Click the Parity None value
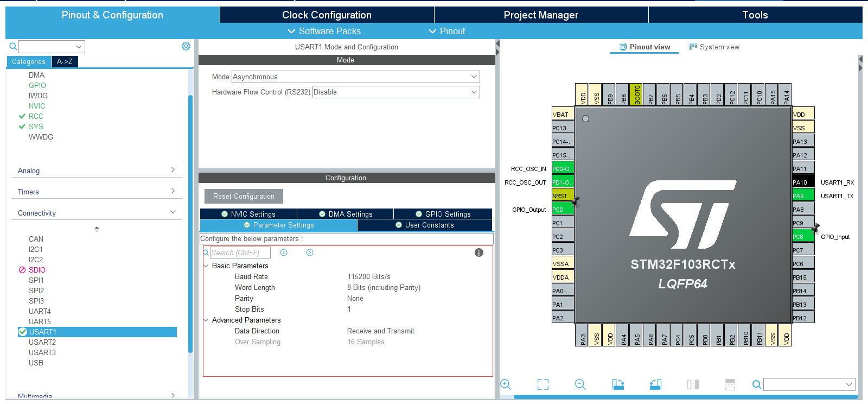 355,298
